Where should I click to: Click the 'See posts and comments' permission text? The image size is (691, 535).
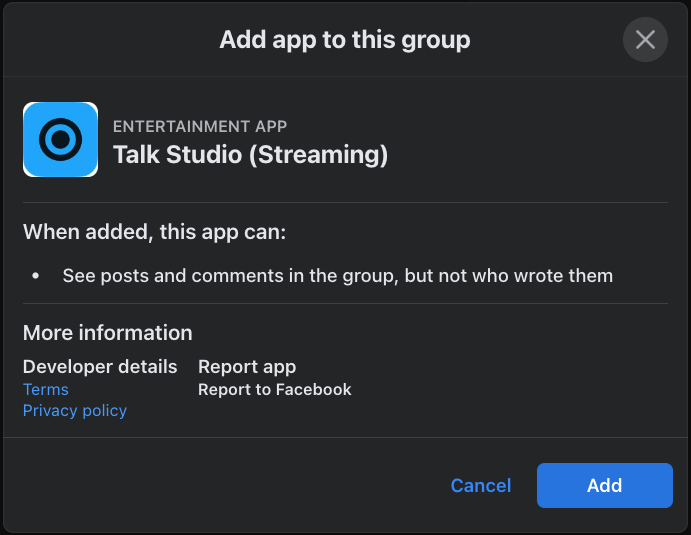pyautogui.click(x=338, y=276)
